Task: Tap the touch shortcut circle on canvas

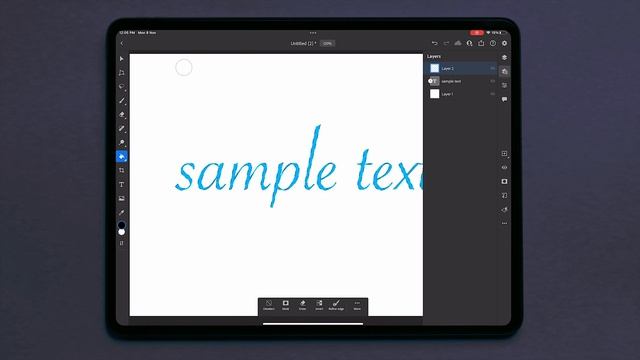Action: pyautogui.click(x=184, y=67)
